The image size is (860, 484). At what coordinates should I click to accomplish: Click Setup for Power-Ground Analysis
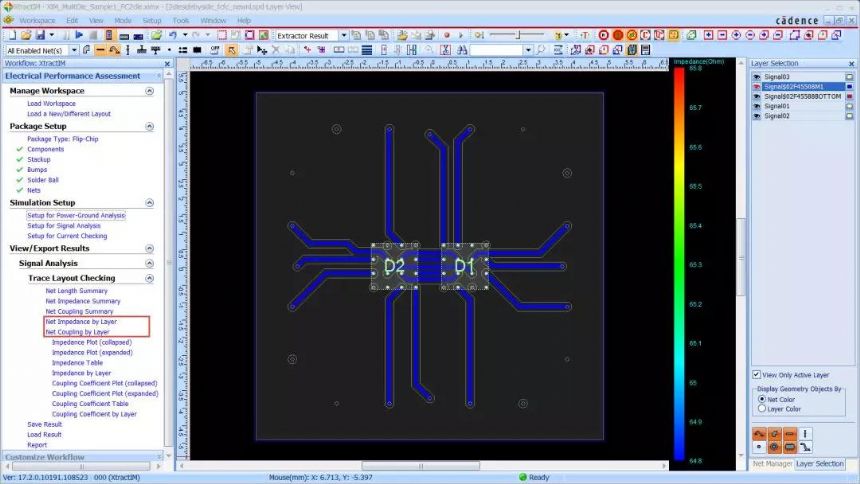coord(76,215)
